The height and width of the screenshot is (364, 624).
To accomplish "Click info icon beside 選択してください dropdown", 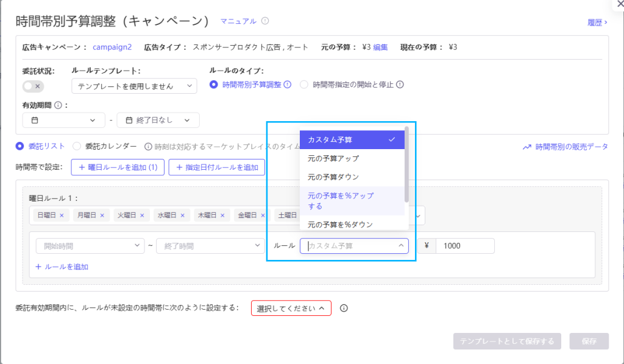I will (x=344, y=309).
